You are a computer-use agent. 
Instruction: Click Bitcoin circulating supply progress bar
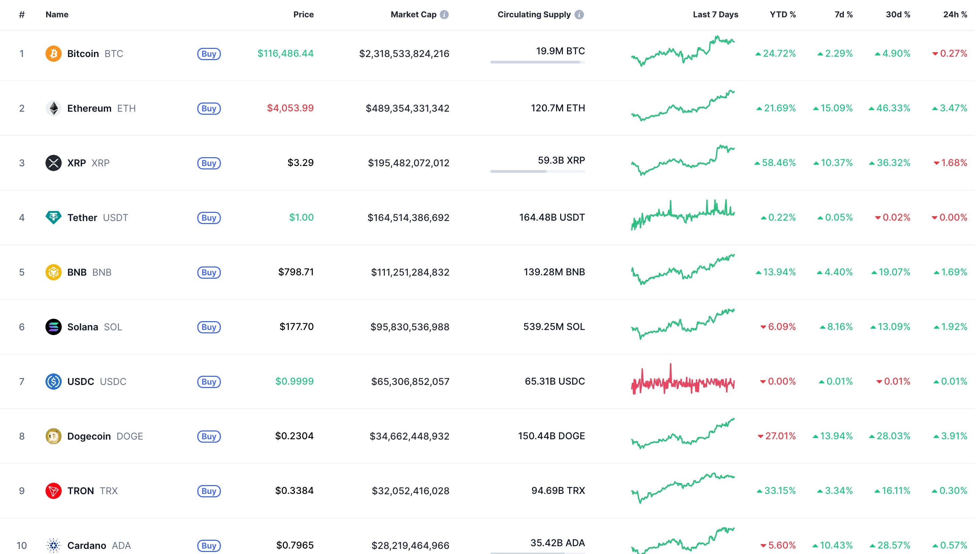[x=537, y=62]
